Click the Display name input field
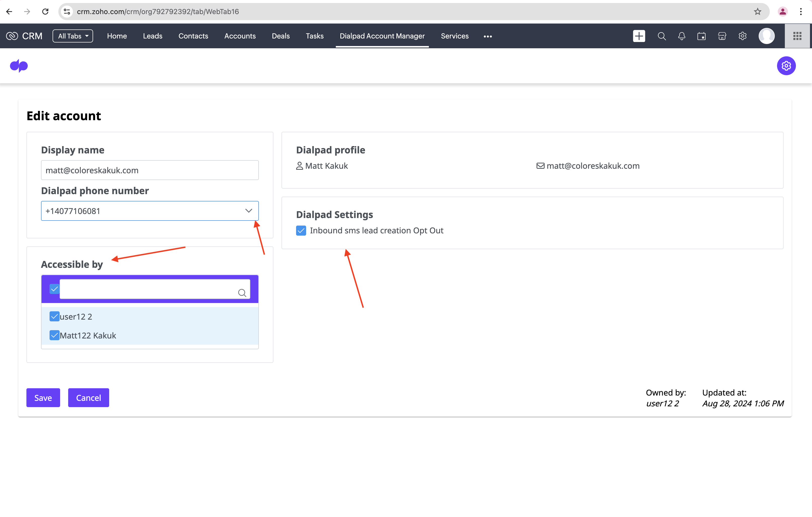The width and height of the screenshot is (812, 517). pos(150,170)
